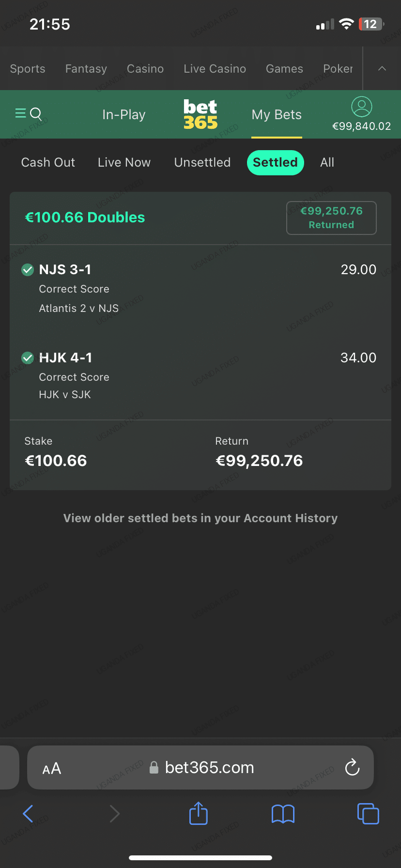Tap the green tick beside NJS 3-1
The image size is (401, 868).
28,270
